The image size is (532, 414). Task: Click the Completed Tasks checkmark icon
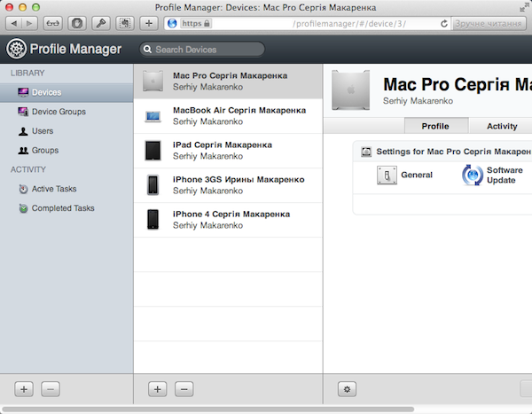tap(24, 208)
